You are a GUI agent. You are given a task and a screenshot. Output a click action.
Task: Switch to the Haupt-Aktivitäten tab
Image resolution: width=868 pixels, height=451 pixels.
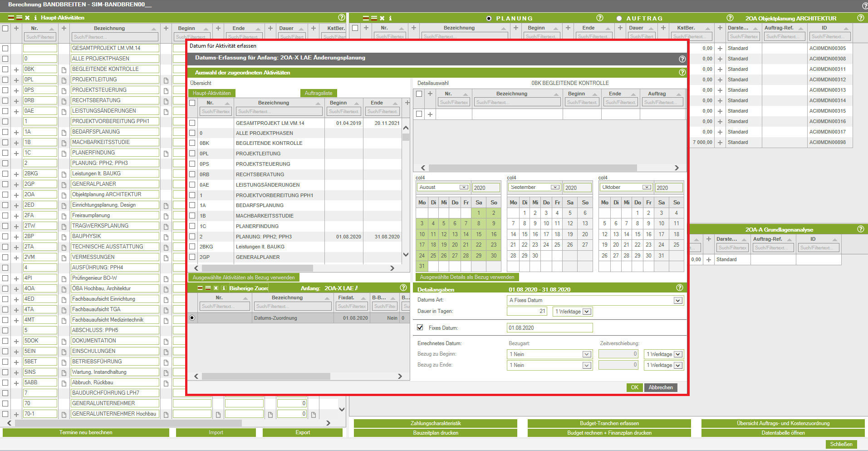tap(211, 93)
